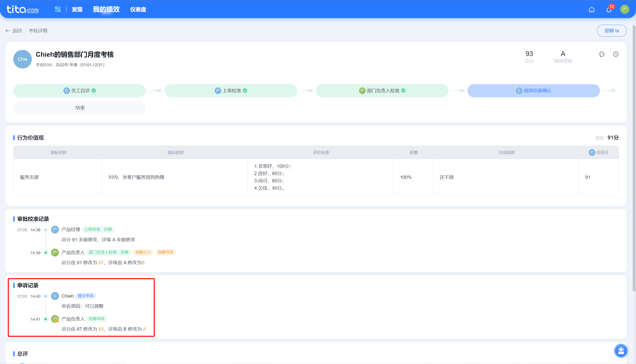This screenshot has height=364, width=636.
Task: Open the 仪表盘 menu
Action: point(138,9)
